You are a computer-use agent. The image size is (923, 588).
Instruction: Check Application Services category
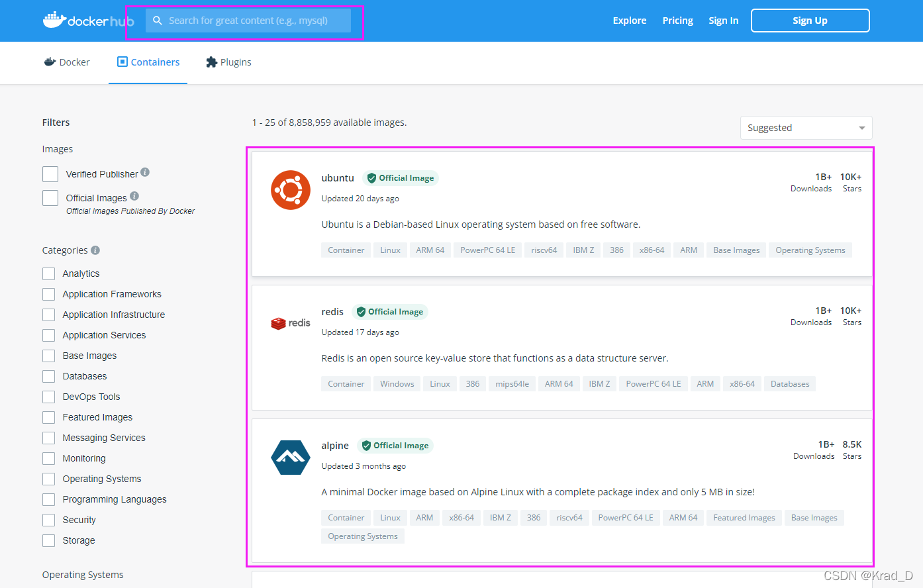tap(48, 335)
